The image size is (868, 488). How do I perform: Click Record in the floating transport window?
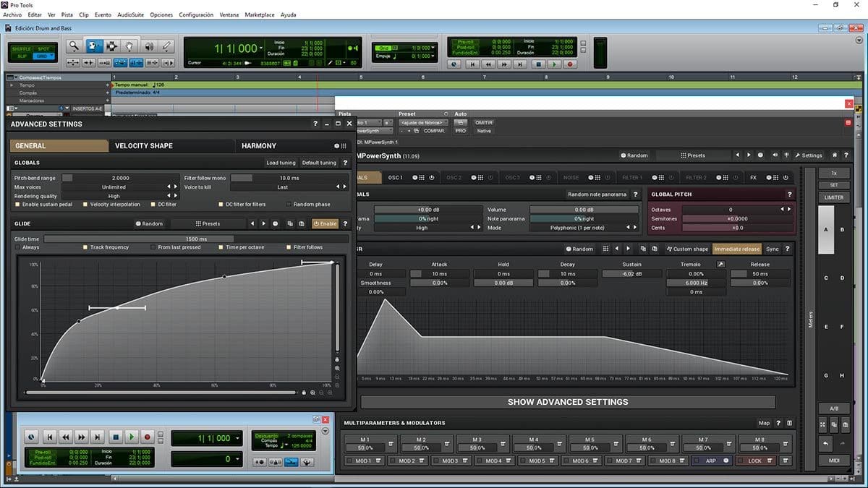tap(148, 437)
